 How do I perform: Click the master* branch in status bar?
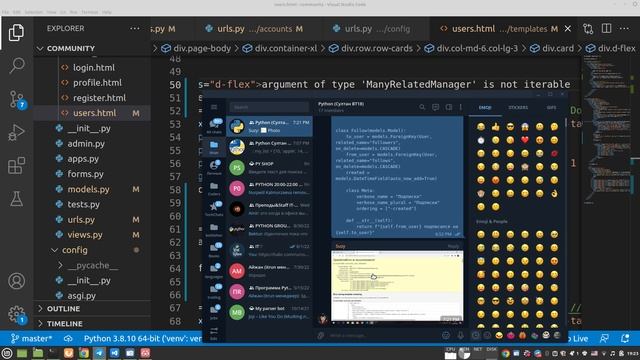point(31,338)
